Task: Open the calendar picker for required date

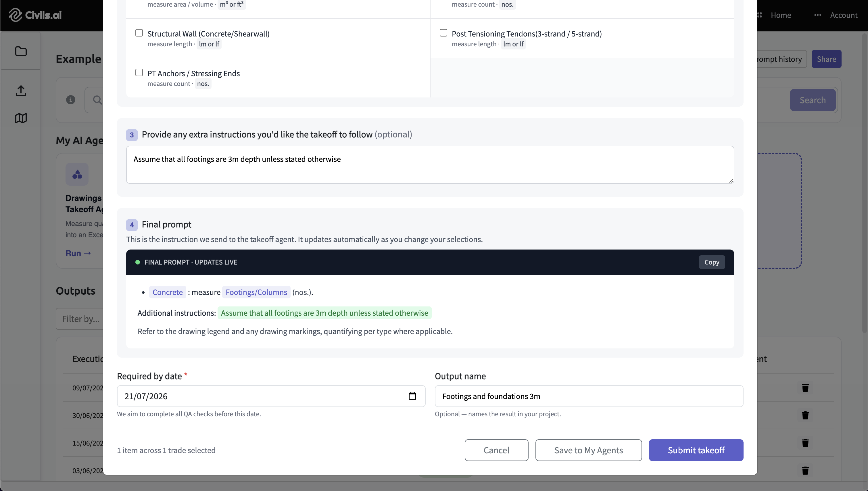Action: [412, 396]
